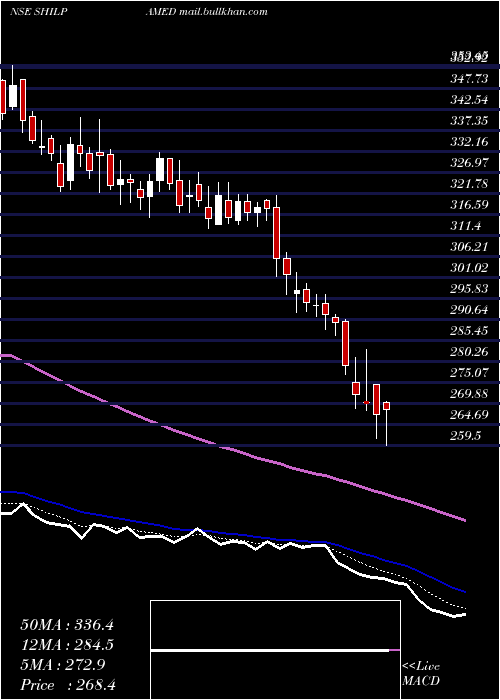
Task: Click the 285.45 price axis label
Action: pyautogui.click(x=469, y=331)
